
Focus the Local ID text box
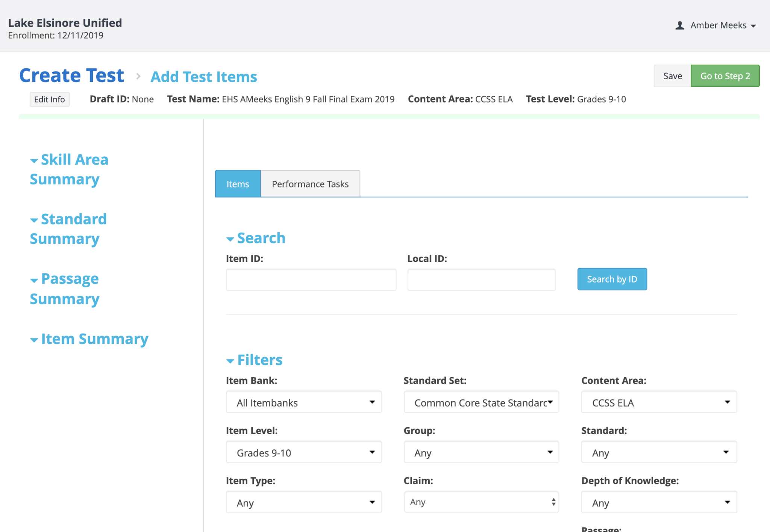[x=481, y=280]
